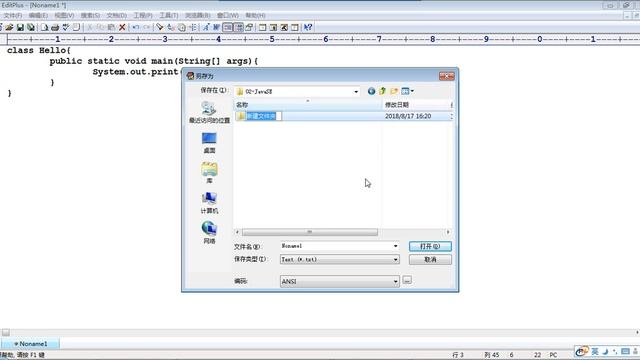
Task: Click the 行 3 status bar entry
Action: coord(458,355)
